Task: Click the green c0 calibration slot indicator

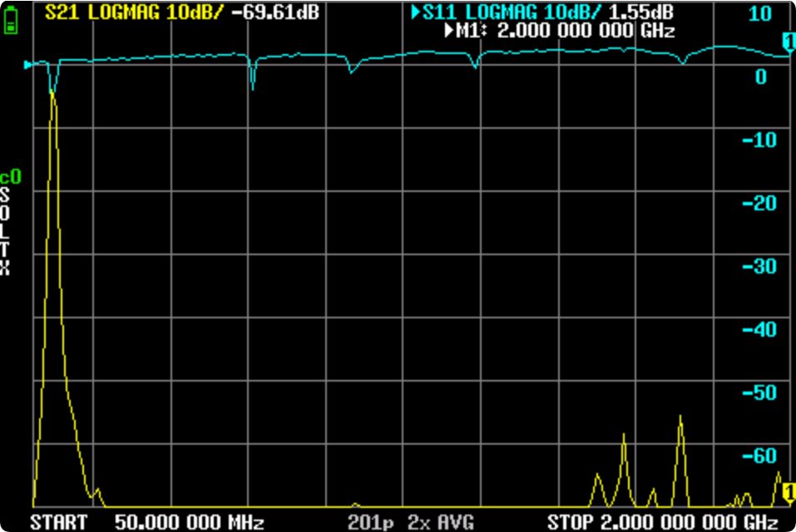Action: point(9,176)
